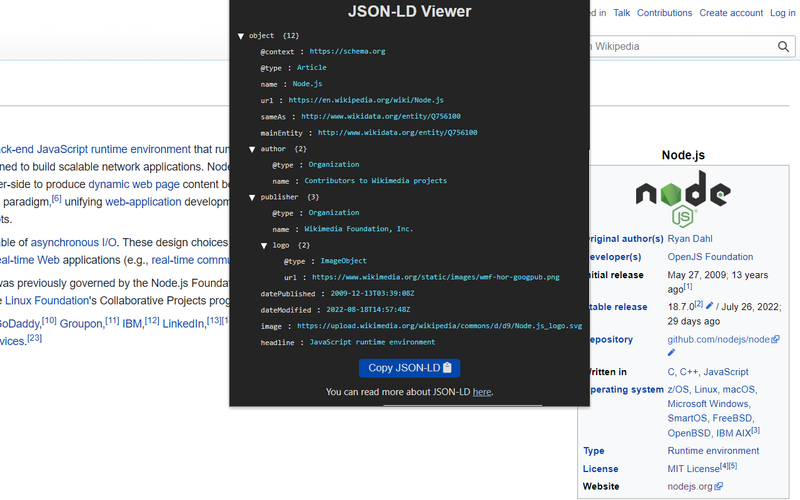This screenshot has height=500, width=800.
Task: Open the first Publisher @type Organization value
Action: coord(334,213)
